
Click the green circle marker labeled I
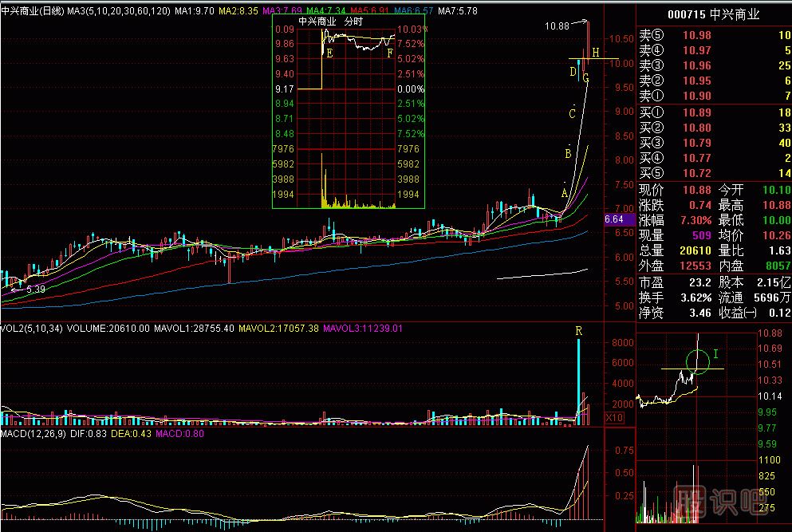click(x=697, y=361)
